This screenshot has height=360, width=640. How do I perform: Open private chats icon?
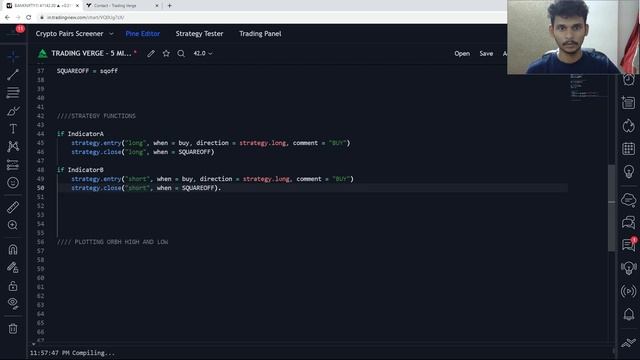[629, 222]
